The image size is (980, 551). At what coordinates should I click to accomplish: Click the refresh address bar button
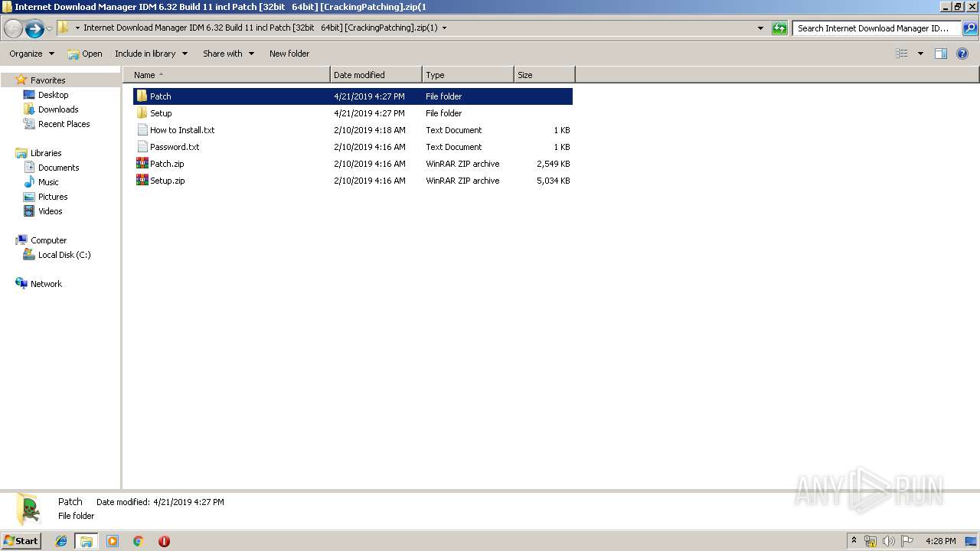[x=779, y=28]
